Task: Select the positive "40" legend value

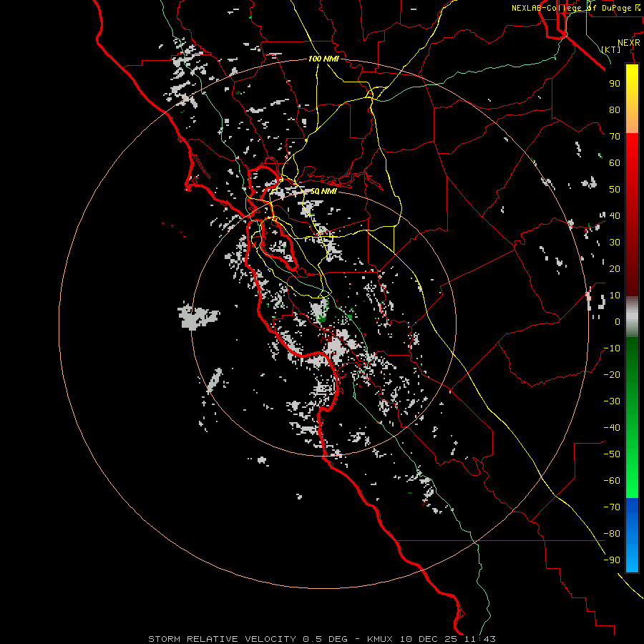Action: click(615, 215)
